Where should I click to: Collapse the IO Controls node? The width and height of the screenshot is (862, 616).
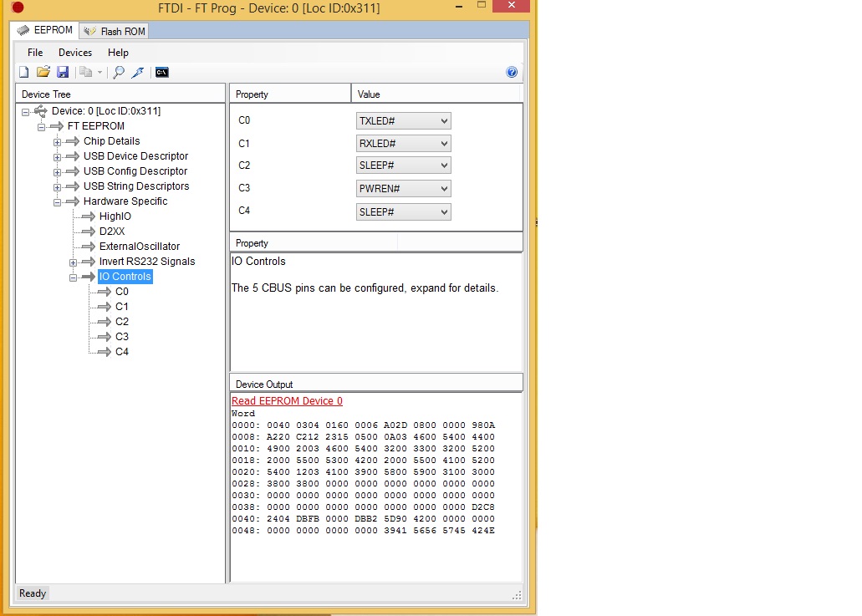[73, 277]
